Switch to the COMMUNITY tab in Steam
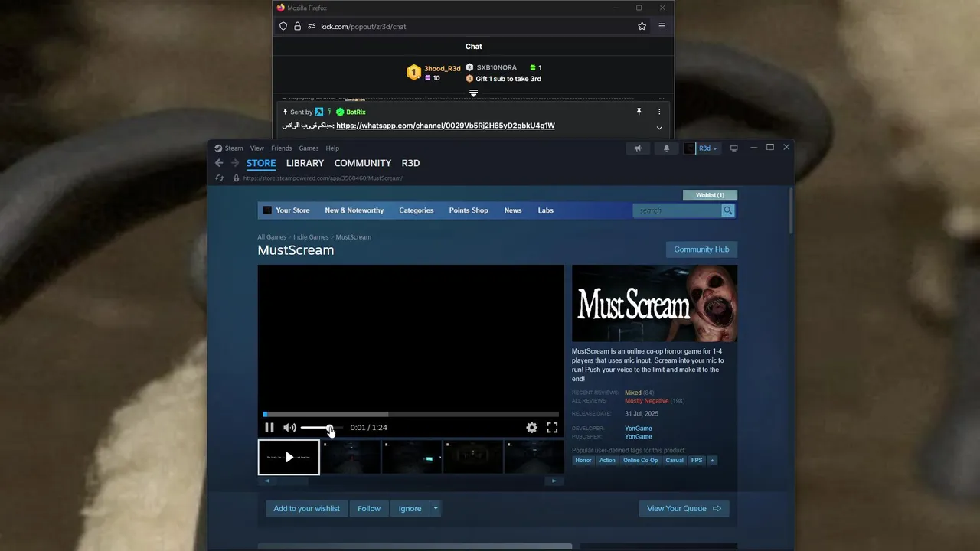 click(363, 163)
